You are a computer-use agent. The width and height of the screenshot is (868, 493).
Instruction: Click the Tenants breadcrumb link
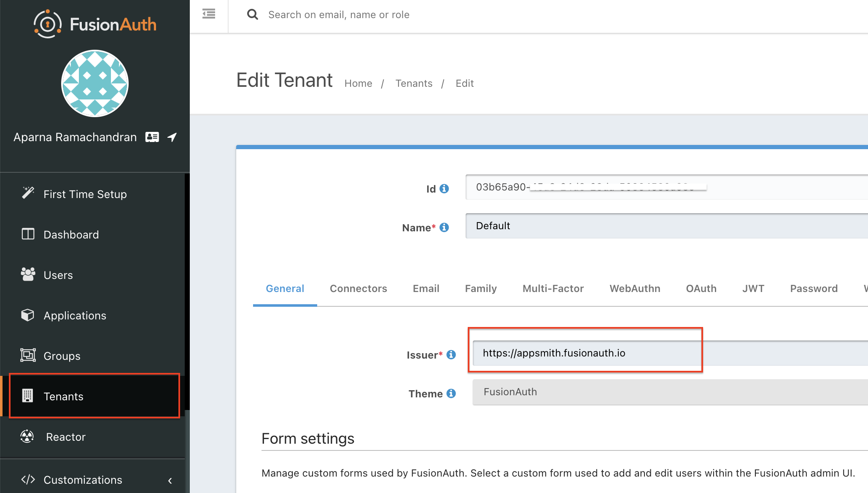tap(414, 83)
